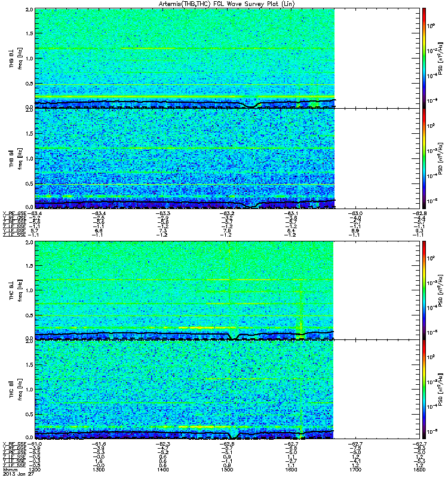Click the '1700' time label

[x=355, y=470]
